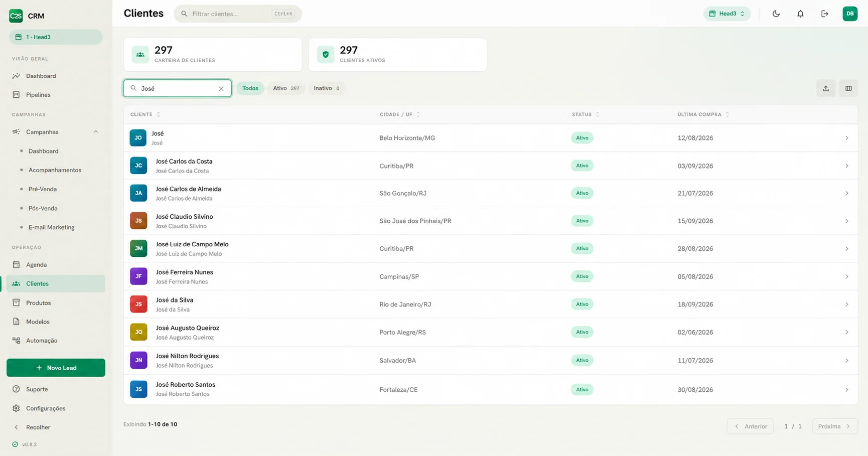
Task: Open Head3 workspace dropdown in header
Action: 727,14
